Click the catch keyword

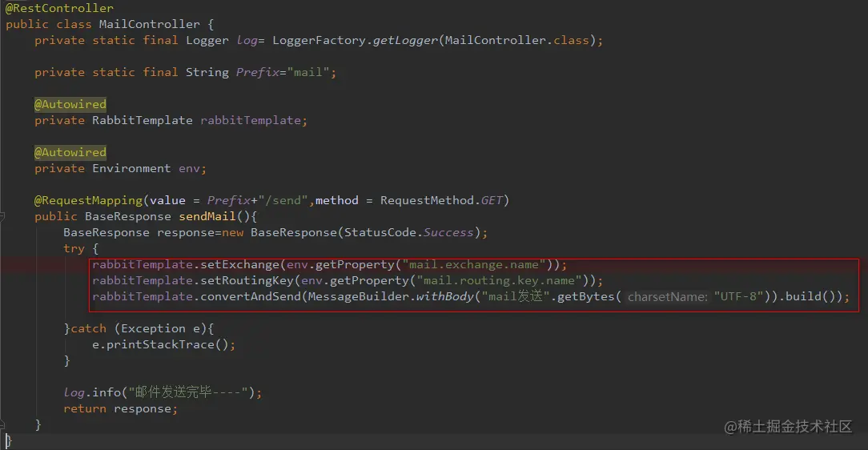[x=89, y=329]
